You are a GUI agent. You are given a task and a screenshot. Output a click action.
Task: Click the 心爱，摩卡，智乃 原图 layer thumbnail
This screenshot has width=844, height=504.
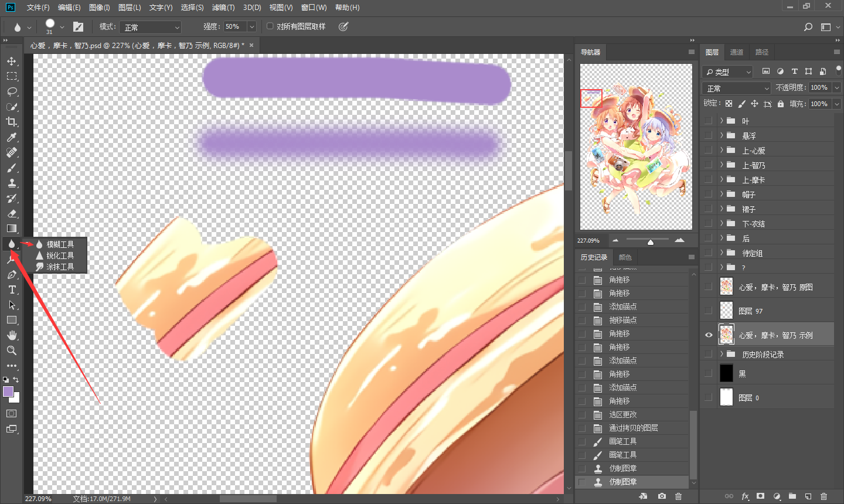pos(726,287)
